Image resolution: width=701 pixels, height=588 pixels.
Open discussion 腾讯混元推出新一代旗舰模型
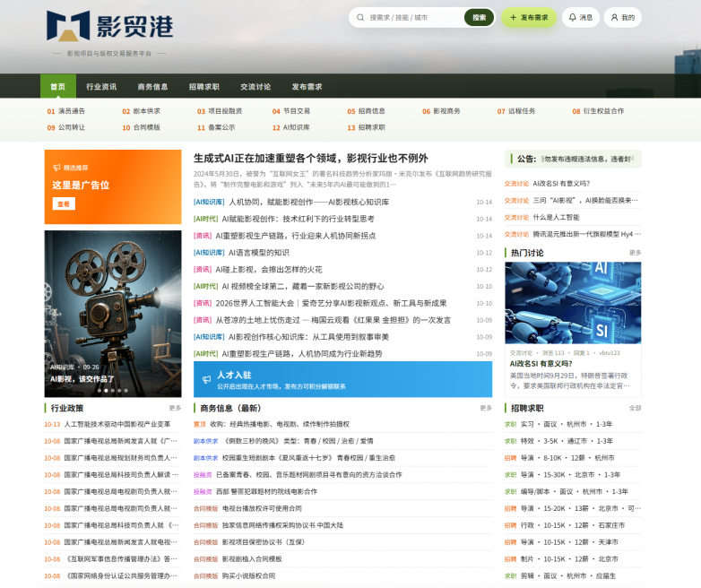[x=586, y=234]
